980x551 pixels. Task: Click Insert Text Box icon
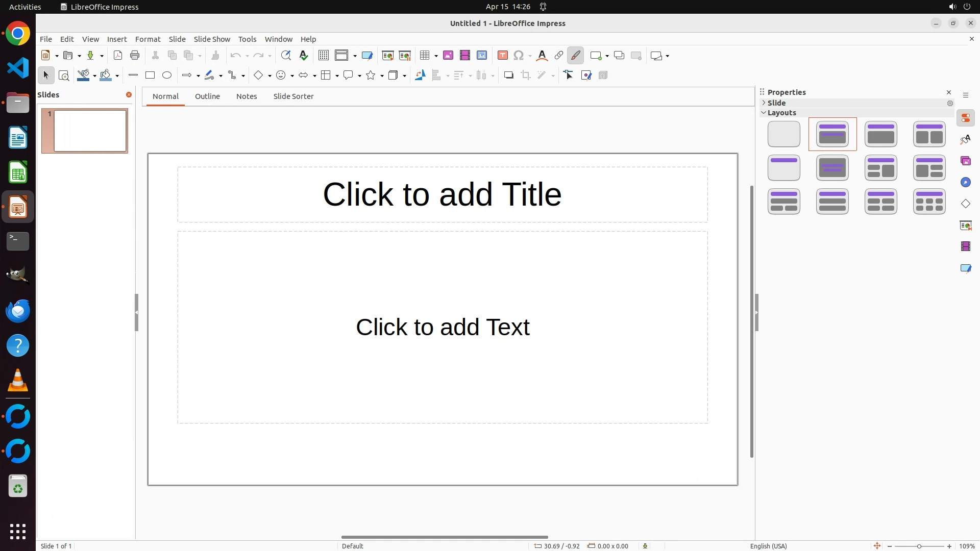click(503, 56)
